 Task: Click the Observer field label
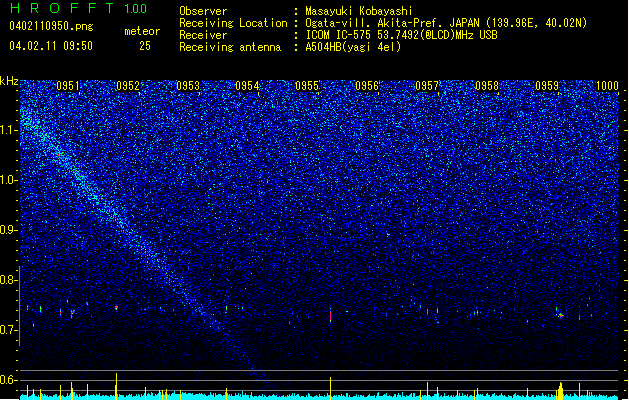coord(203,11)
